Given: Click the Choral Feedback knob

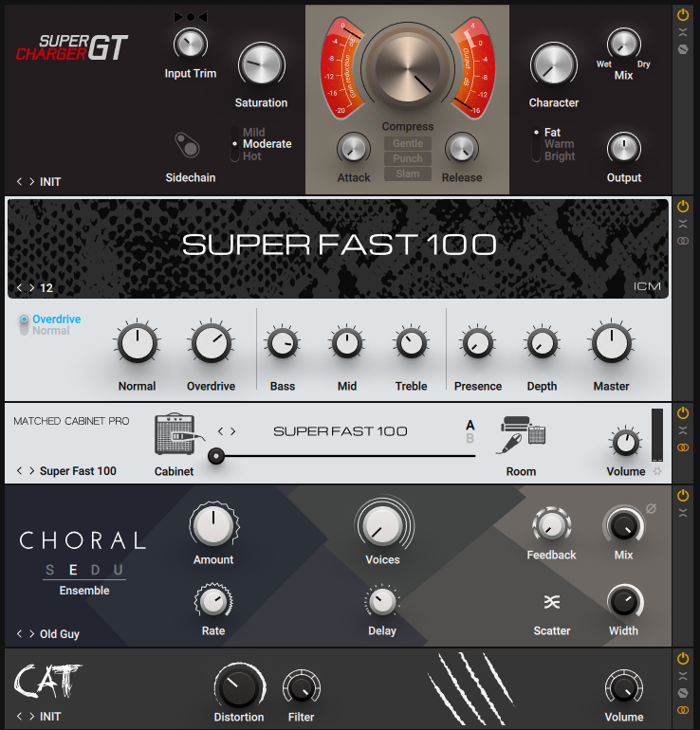Looking at the screenshot, I should pos(551,526).
